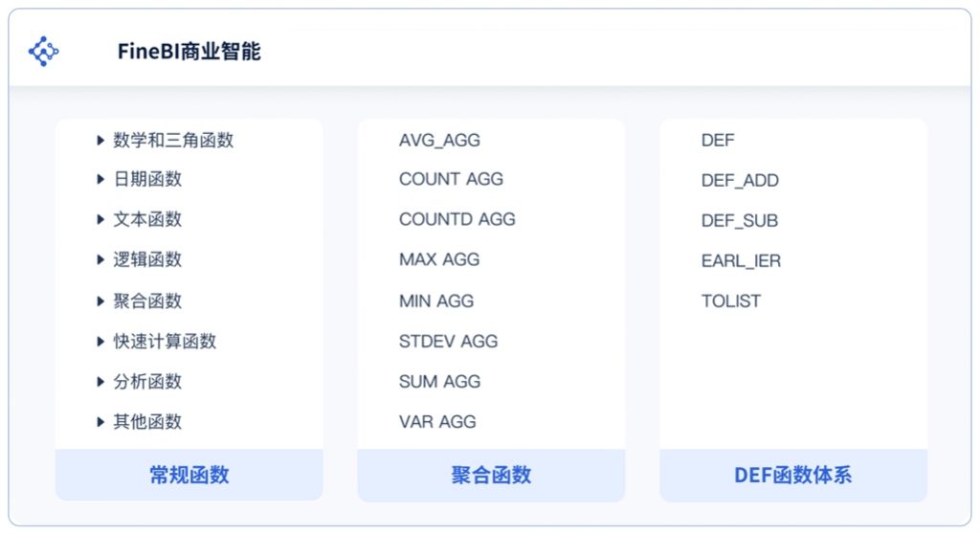
Task: Pick the STDEV AGG function
Action: click(448, 342)
